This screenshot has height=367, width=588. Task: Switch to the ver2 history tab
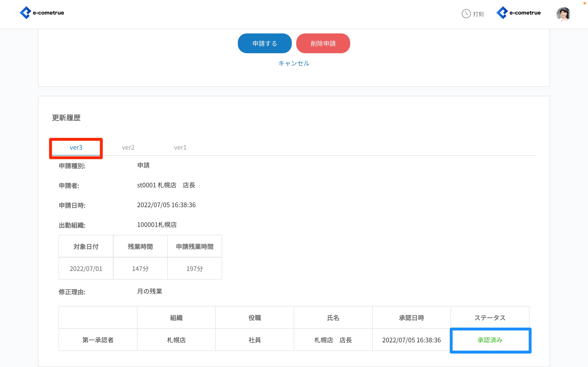[x=128, y=147]
